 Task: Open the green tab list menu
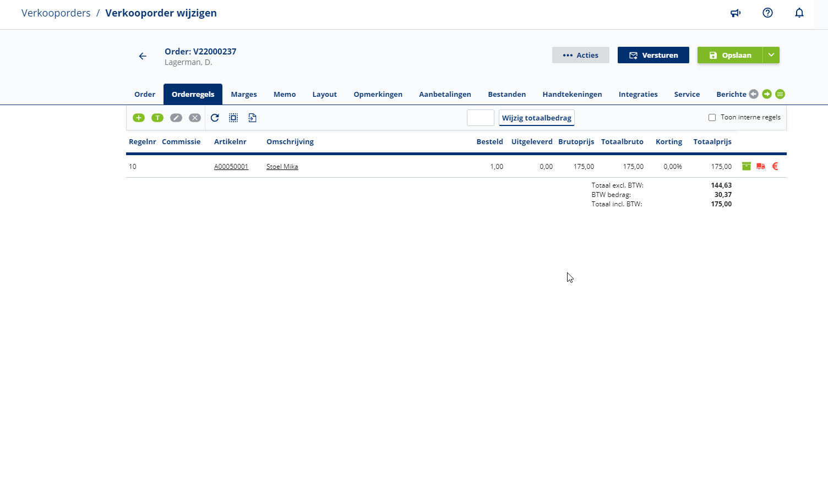point(780,94)
